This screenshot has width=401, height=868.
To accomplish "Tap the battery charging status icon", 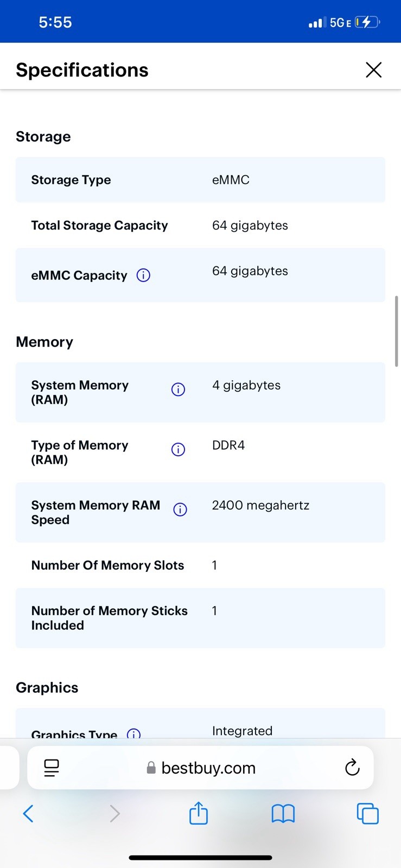I will point(367,22).
